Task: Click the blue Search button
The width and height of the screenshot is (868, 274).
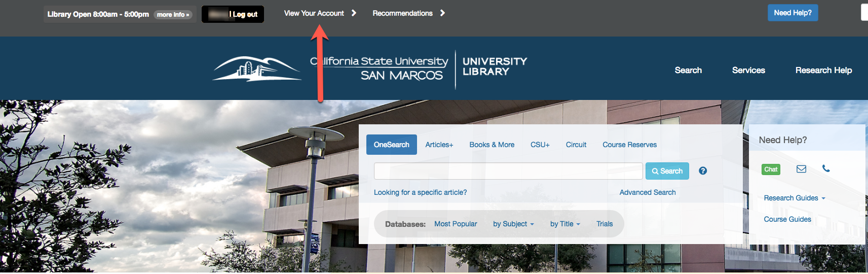Action: [x=667, y=171]
